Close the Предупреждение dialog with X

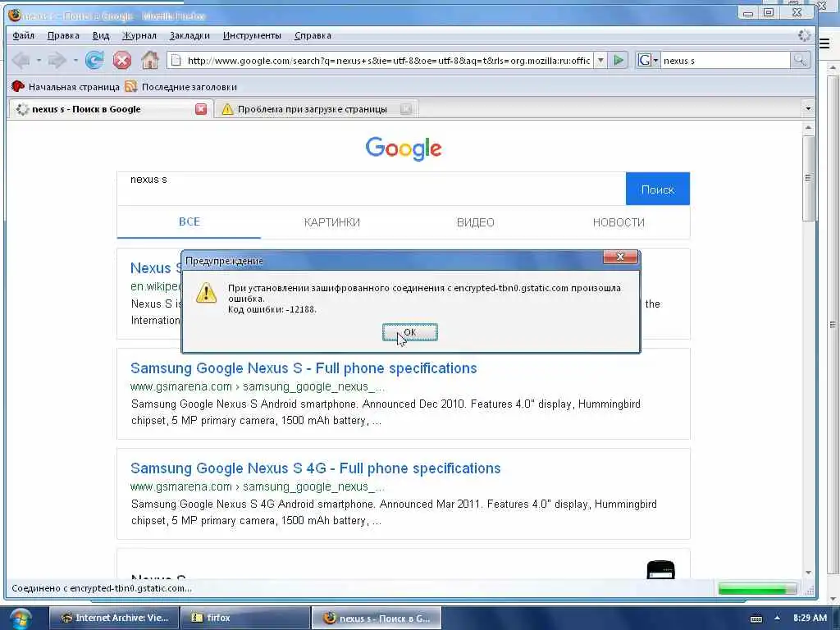620,257
